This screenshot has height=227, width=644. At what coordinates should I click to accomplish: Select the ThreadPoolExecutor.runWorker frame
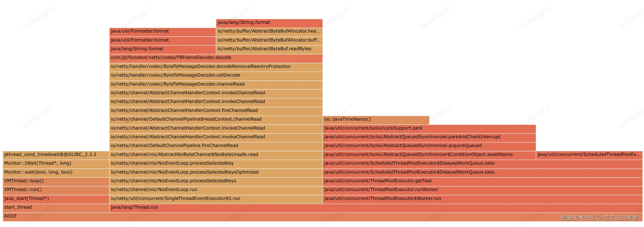pyautogui.click(x=483, y=191)
